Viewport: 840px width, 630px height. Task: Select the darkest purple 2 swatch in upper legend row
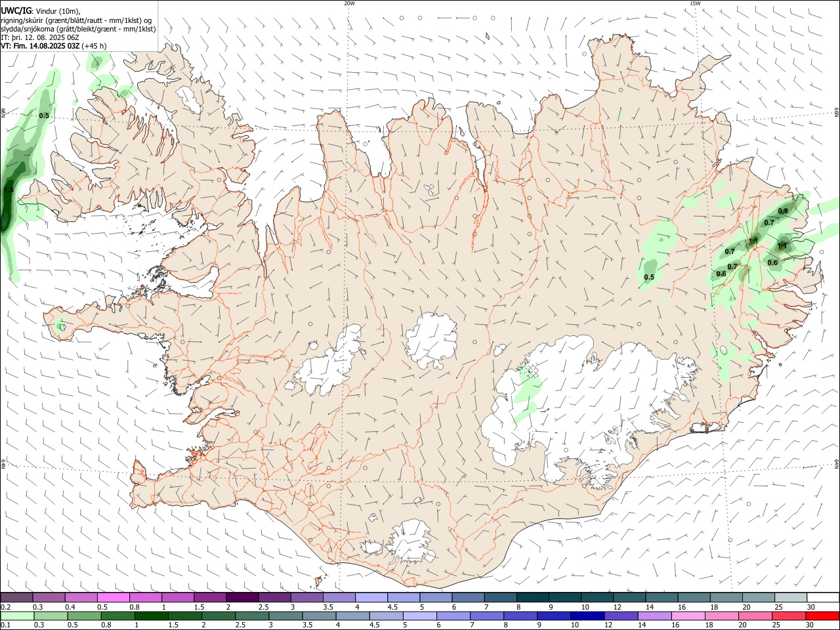pyautogui.click(x=242, y=597)
